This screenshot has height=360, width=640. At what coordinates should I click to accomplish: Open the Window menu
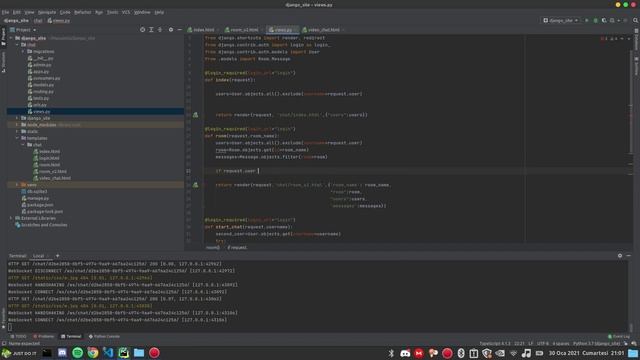[x=142, y=12]
